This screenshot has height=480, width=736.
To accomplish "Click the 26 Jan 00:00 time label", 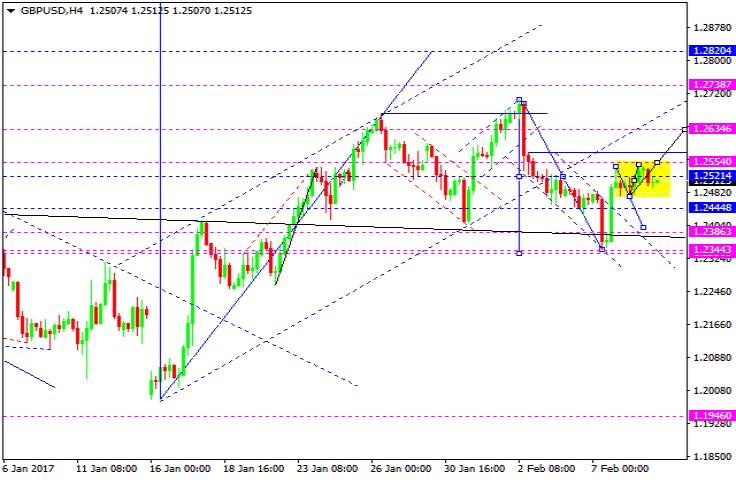I will [401, 468].
